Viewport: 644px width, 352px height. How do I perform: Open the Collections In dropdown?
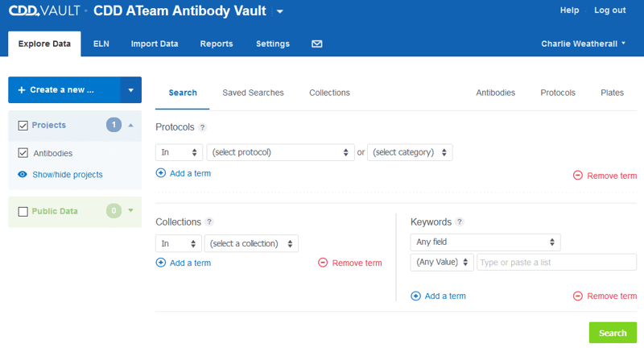pyautogui.click(x=178, y=243)
